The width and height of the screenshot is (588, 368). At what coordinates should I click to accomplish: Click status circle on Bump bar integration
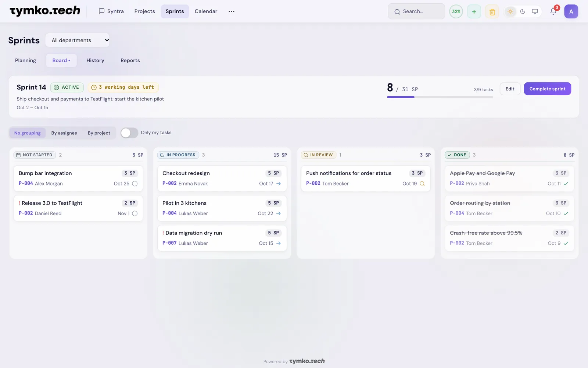click(135, 184)
